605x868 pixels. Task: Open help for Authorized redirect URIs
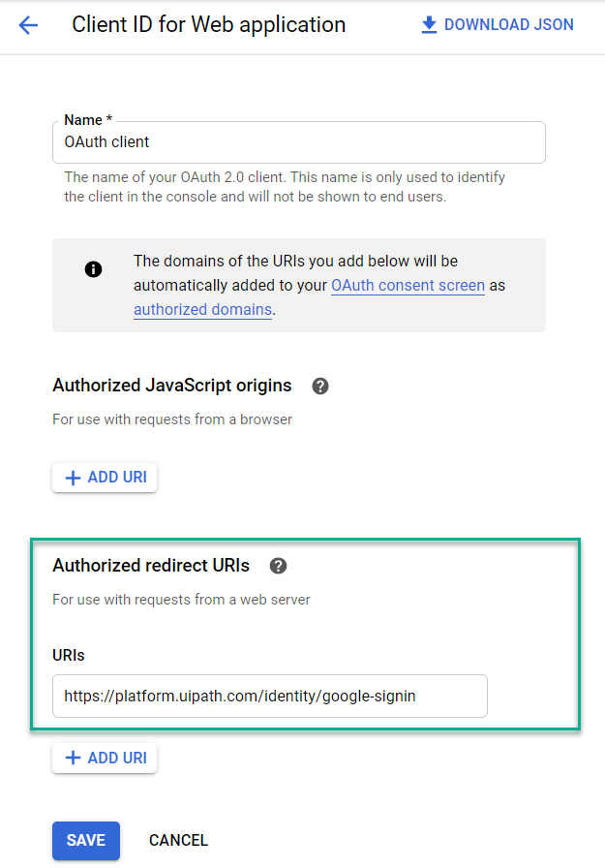click(278, 566)
